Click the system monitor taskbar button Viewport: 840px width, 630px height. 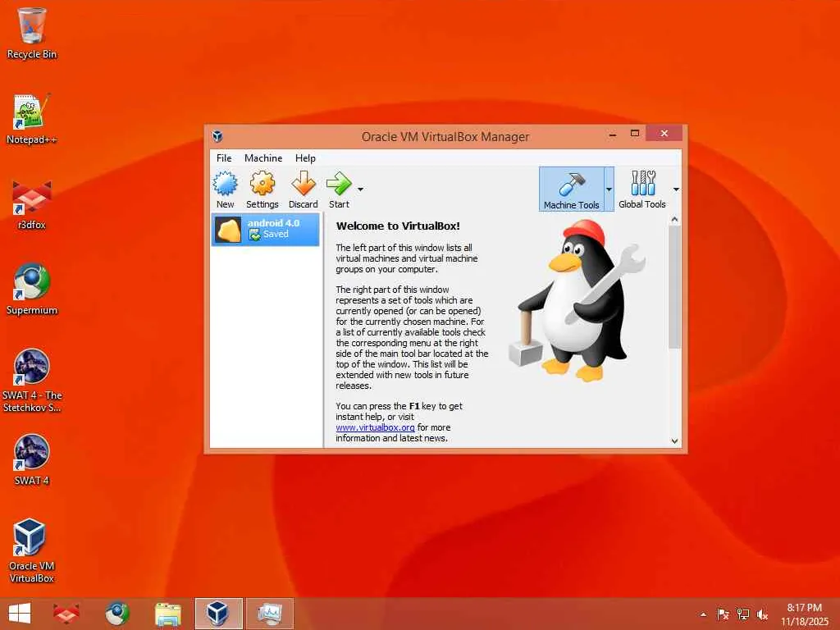click(269, 614)
